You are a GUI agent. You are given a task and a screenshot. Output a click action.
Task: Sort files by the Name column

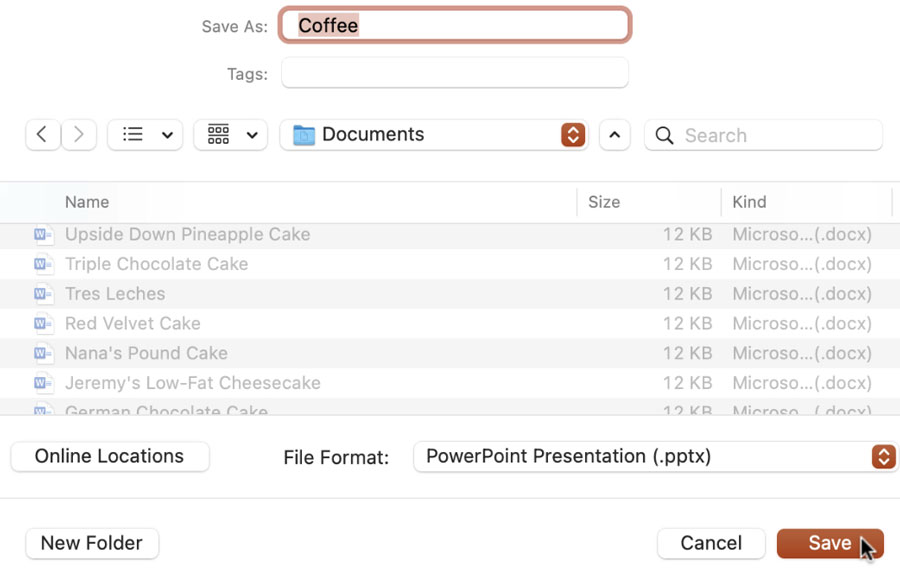(x=87, y=202)
